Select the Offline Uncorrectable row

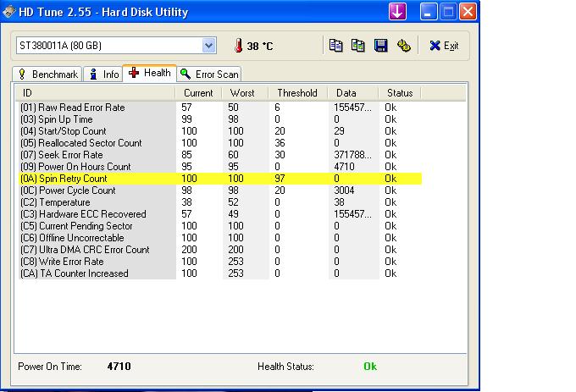[220, 237]
